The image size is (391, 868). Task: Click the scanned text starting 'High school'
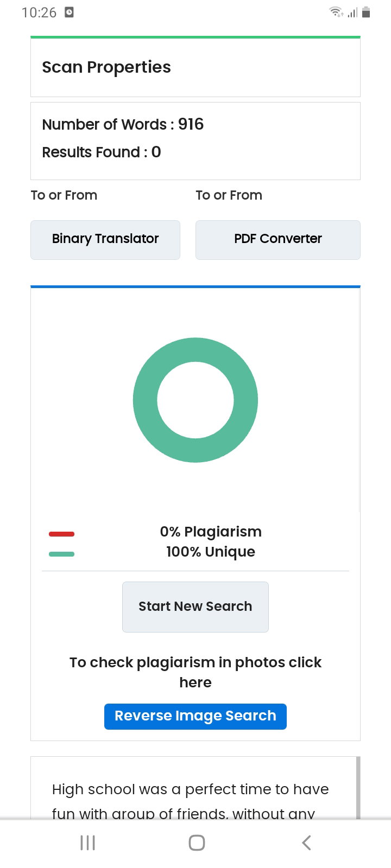(191, 801)
